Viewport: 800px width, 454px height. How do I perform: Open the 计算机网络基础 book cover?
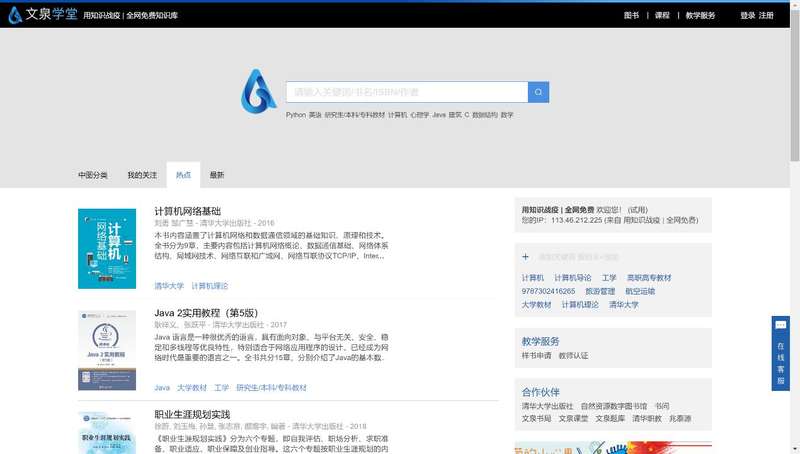[107, 249]
